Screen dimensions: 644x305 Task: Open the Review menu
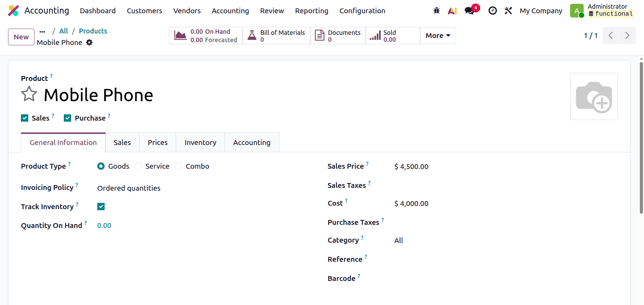pyautogui.click(x=272, y=11)
